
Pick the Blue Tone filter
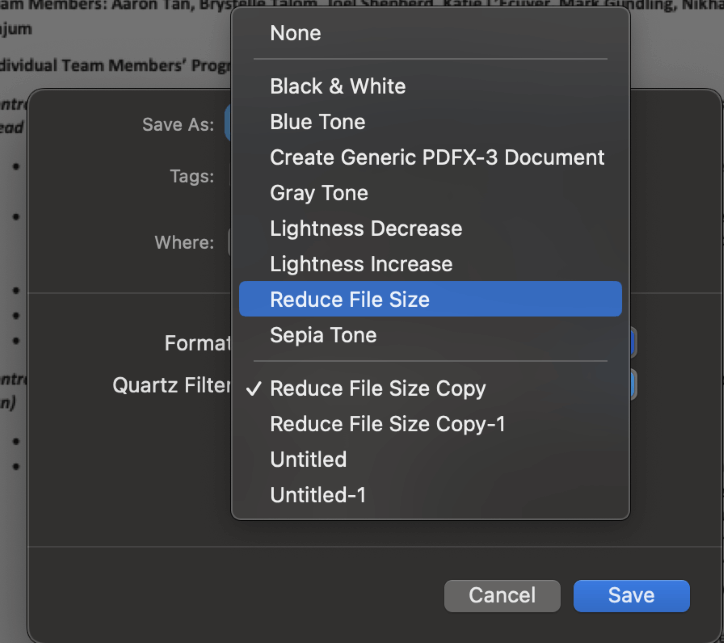[x=317, y=122]
